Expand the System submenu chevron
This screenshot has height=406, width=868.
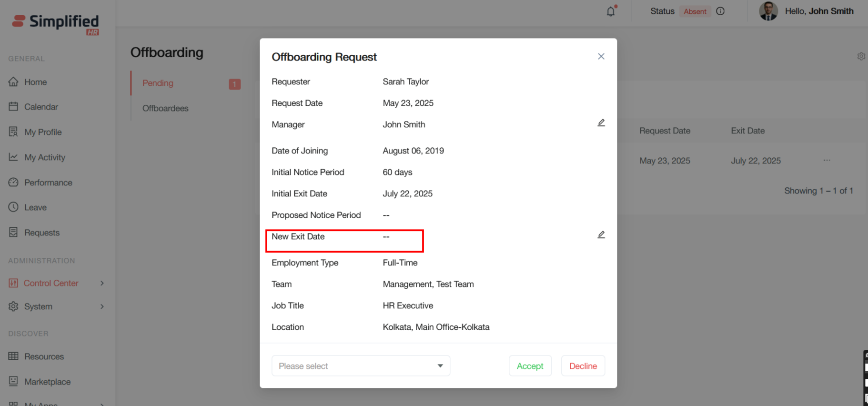tap(102, 306)
